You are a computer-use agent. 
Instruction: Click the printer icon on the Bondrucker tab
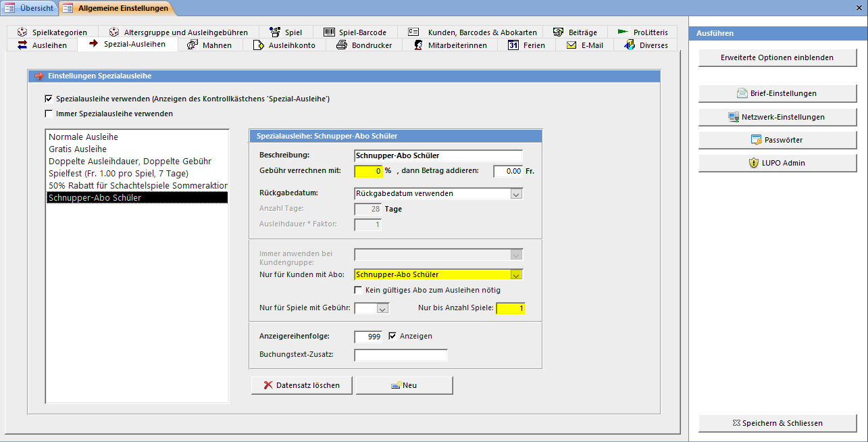342,45
